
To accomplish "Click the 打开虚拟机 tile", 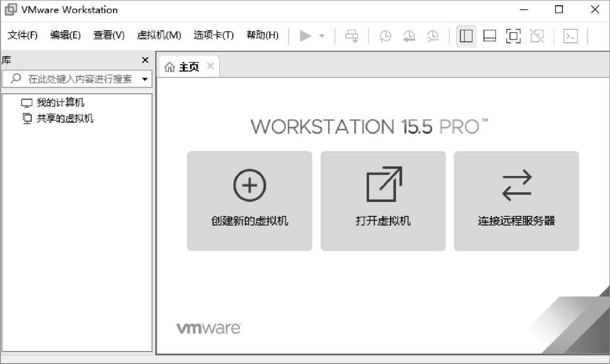I will [383, 201].
